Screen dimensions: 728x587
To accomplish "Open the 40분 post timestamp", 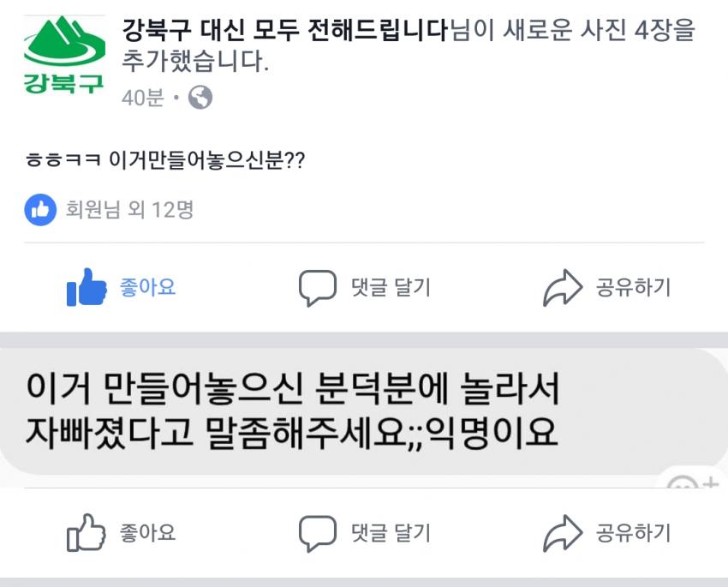I will coord(142,98).
